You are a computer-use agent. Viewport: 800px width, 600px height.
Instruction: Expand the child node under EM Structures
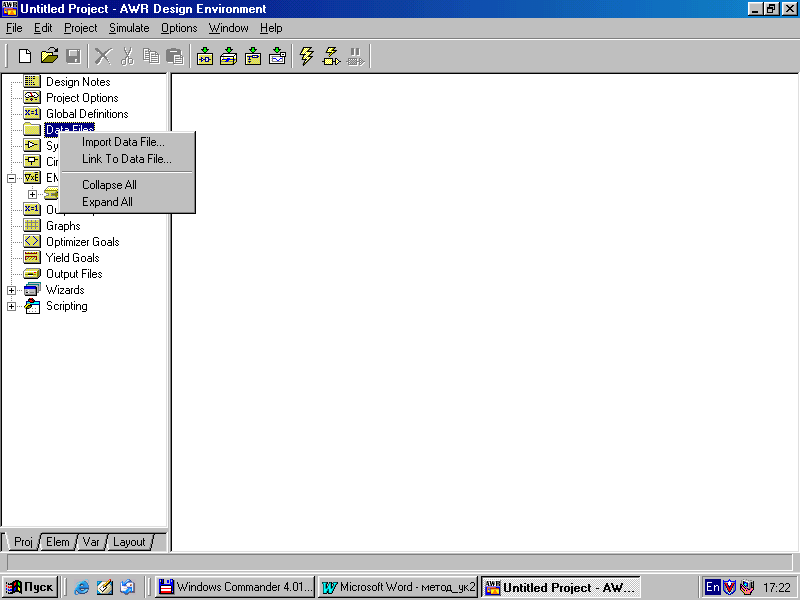32,194
